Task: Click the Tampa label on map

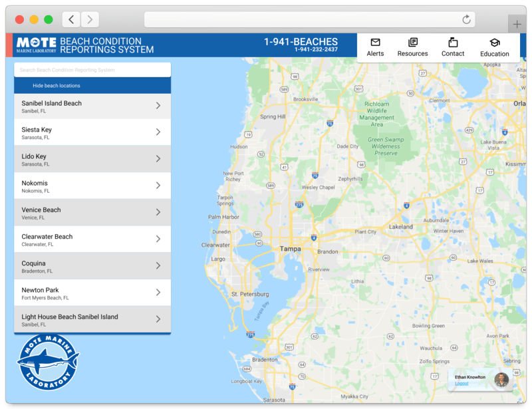Action: coord(291,249)
